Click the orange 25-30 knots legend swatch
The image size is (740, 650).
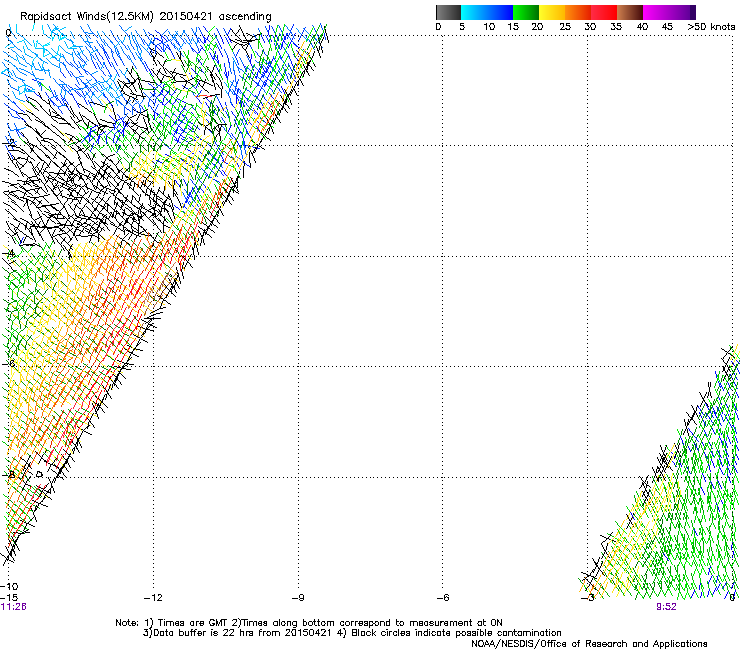point(578,12)
